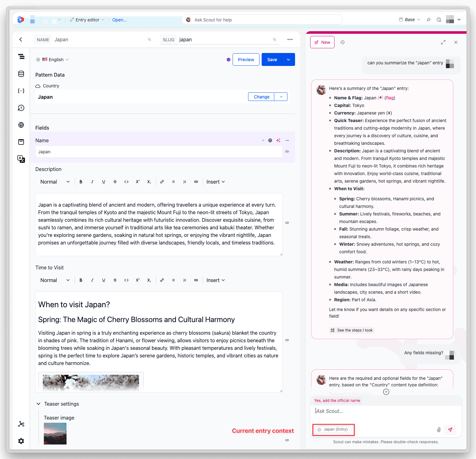Open the JSON curly-braces icon in sidebar
Viewport: 476px width, 459px height.
click(x=21, y=91)
